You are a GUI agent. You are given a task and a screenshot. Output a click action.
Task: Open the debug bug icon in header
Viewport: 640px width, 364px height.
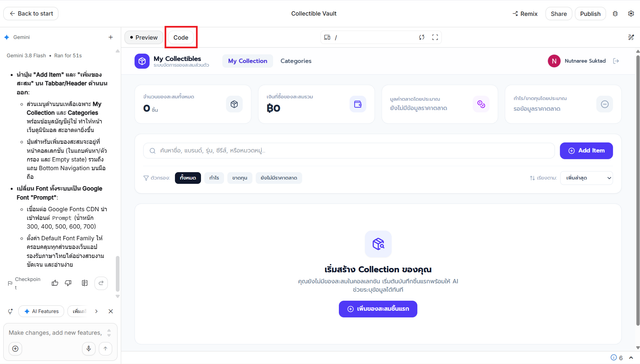[x=615, y=13]
